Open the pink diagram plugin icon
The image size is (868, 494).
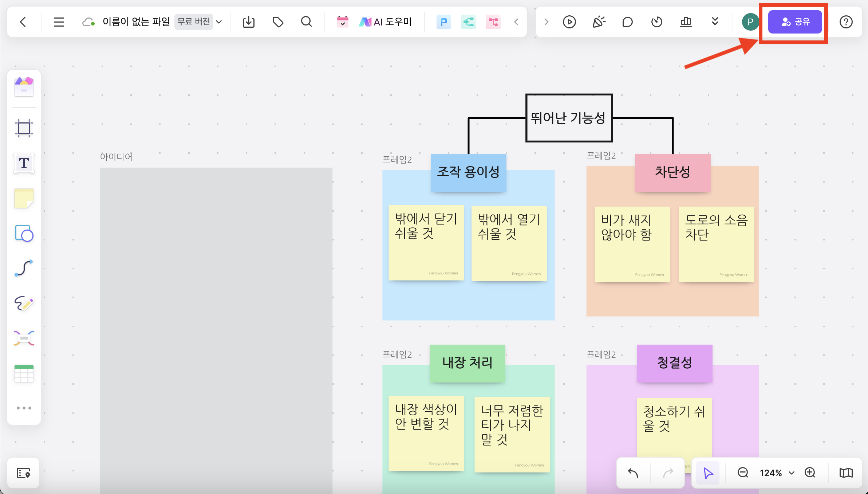493,22
